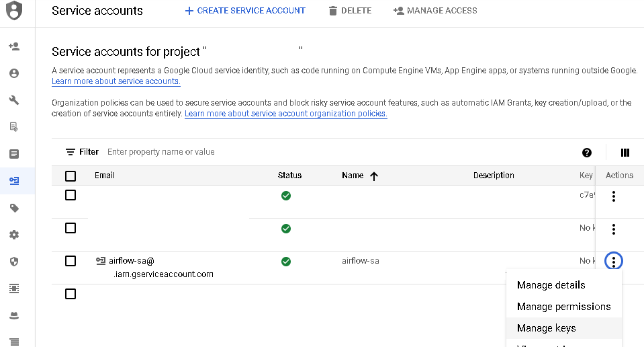The image size is (644, 347).
Task: Click the add person icon in sidebar
Action: (x=14, y=46)
